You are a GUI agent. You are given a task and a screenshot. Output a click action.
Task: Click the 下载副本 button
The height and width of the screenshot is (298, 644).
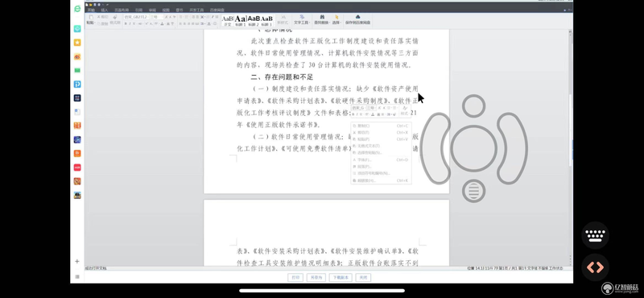coord(341,277)
